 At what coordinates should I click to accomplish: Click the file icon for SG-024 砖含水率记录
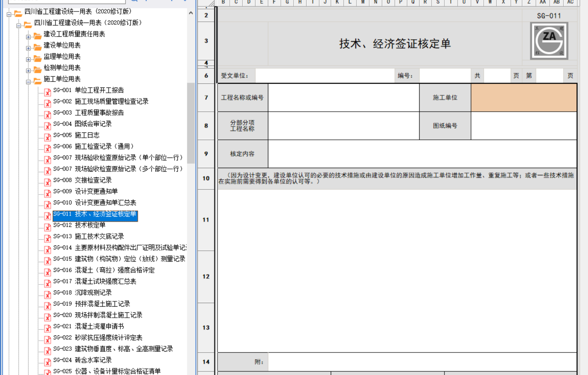[x=47, y=362]
